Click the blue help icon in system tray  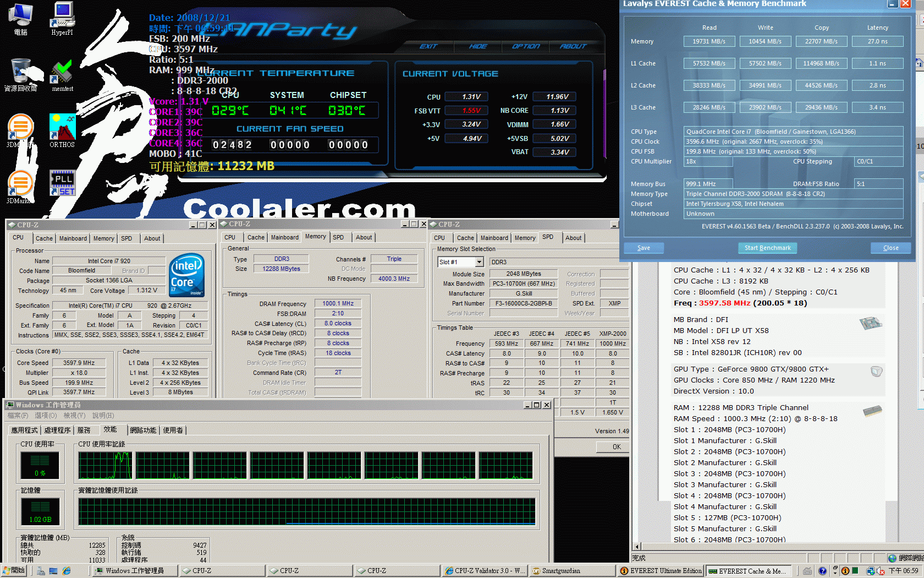[x=822, y=571]
